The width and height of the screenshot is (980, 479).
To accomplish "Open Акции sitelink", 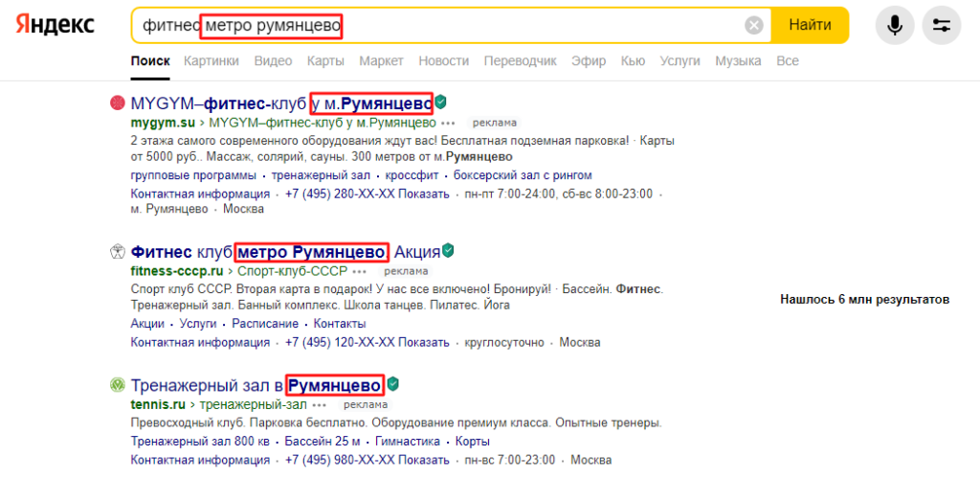I will (147, 324).
